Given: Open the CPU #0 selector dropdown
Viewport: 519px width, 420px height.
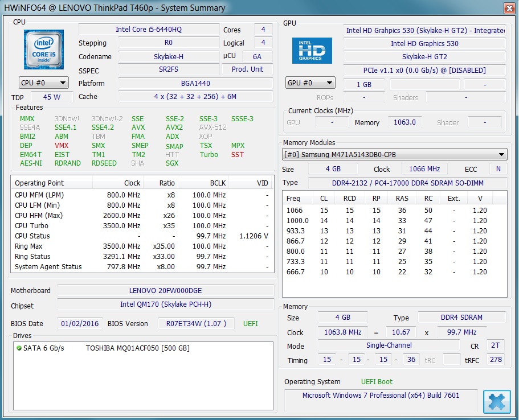Looking at the screenshot, I should [43, 83].
